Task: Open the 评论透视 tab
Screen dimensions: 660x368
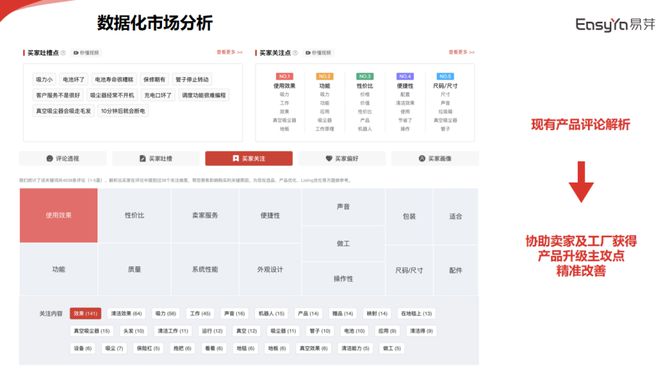Action: pyautogui.click(x=63, y=158)
